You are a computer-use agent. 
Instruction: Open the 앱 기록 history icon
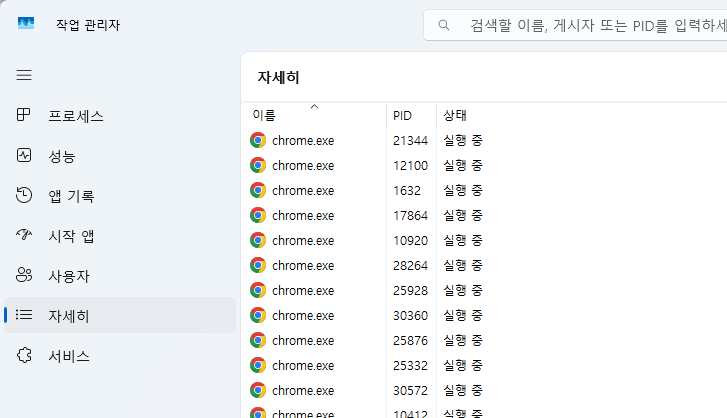point(24,195)
